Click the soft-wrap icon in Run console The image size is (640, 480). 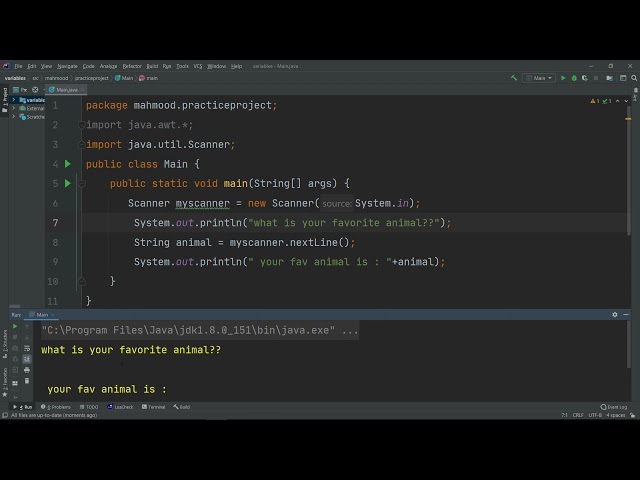[x=27, y=348]
